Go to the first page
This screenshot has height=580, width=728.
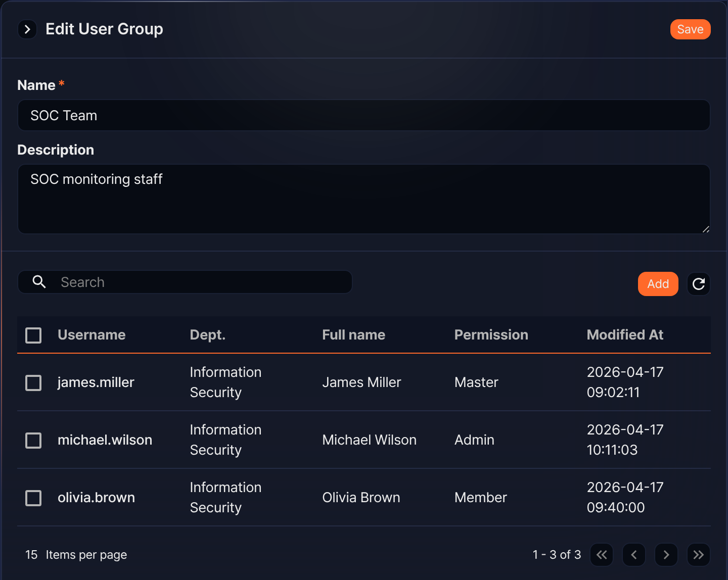[602, 555]
